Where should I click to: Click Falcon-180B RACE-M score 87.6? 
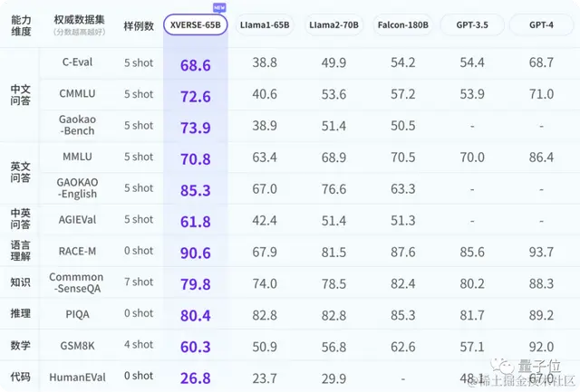[402, 253]
